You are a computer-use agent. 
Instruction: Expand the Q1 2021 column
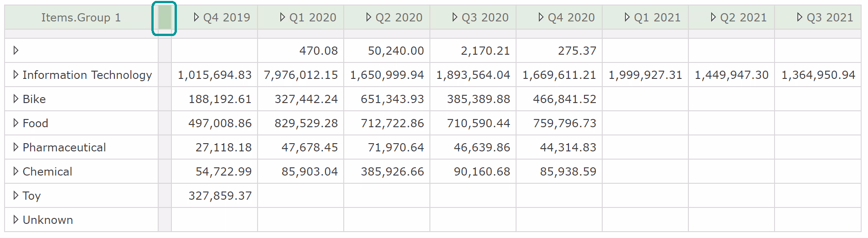click(627, 17)
